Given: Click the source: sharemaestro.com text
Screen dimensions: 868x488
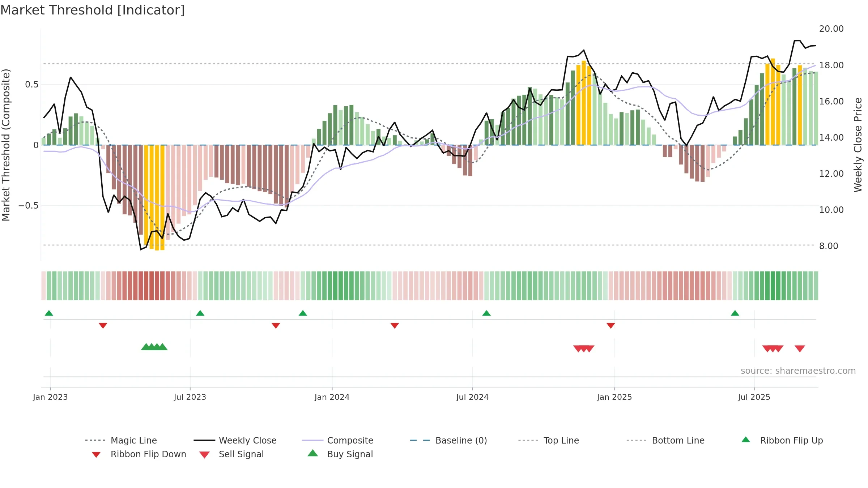Looking at the screenshot, I should click(x=798, y=371).
